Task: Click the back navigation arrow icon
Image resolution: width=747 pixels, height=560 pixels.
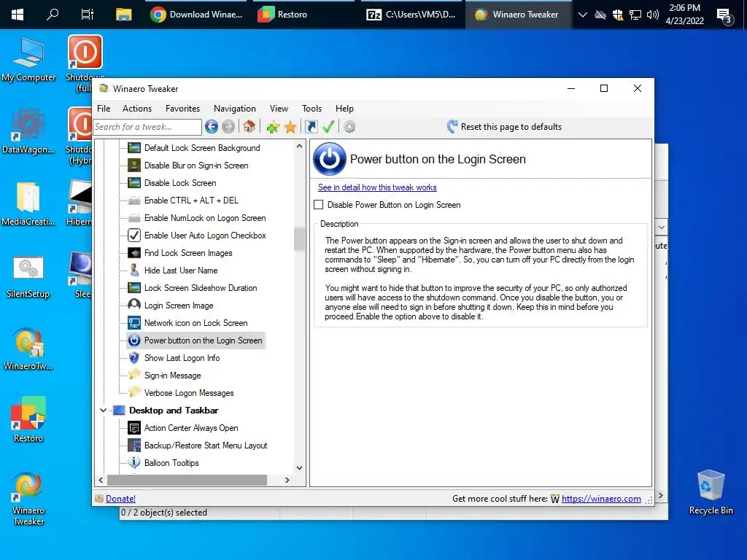Action: click(212, 127)
